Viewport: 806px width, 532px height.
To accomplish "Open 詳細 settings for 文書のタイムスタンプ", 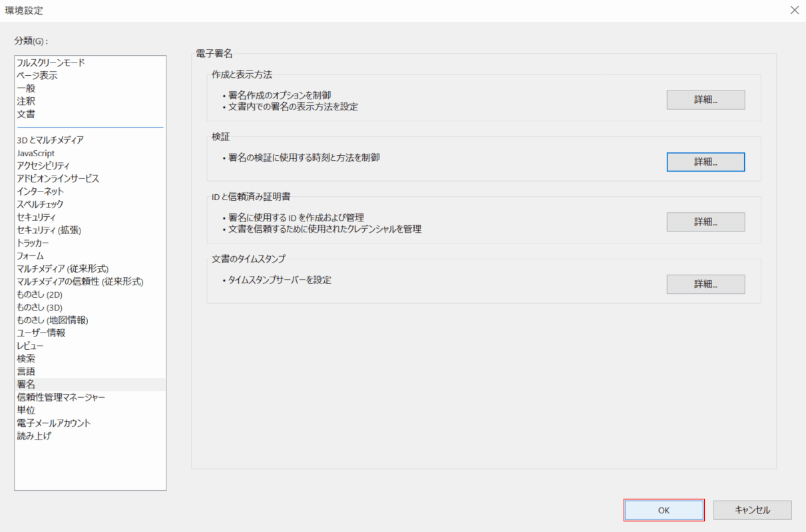I will coord(705,284).
